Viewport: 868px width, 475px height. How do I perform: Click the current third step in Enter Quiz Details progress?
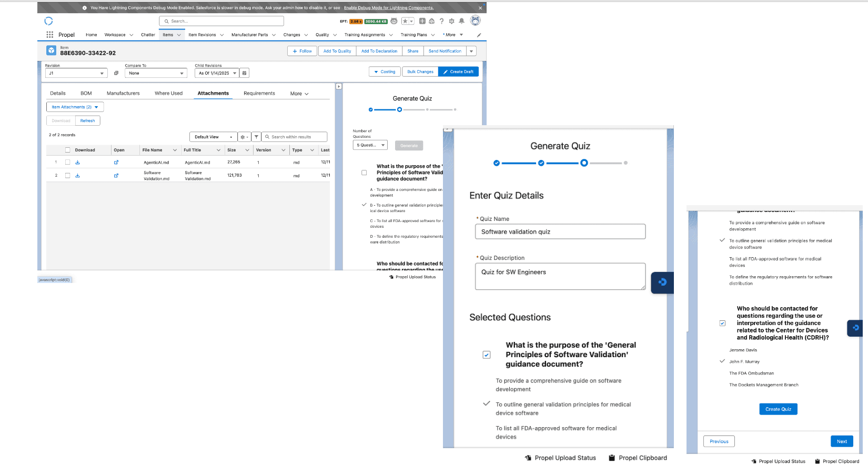coord(584,163)
